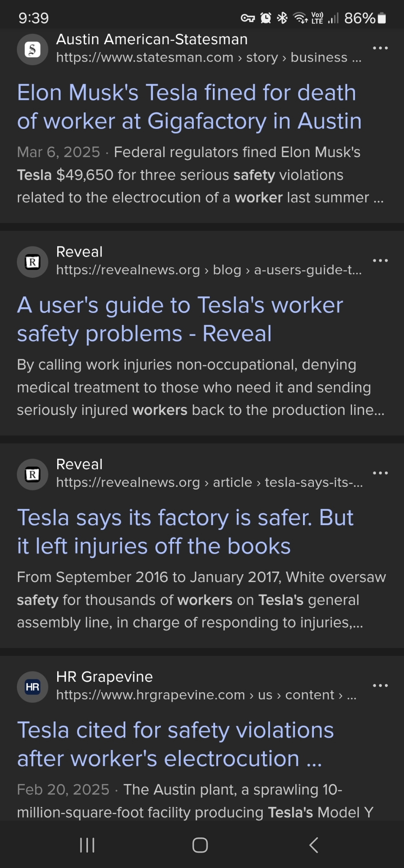Open more options for the Reveal blog result
This screenshot has height=868, width=404.
(380, 260)
